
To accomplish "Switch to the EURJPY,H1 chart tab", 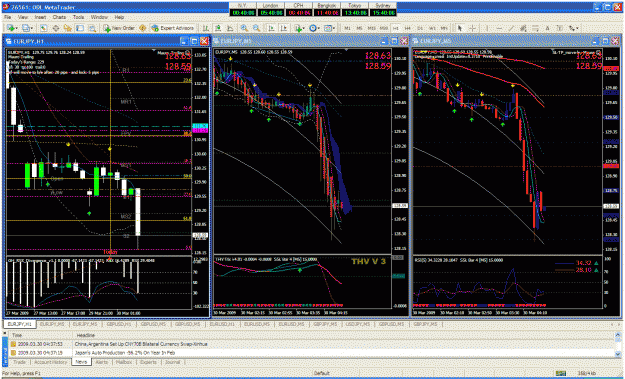I will click(20, 324).
